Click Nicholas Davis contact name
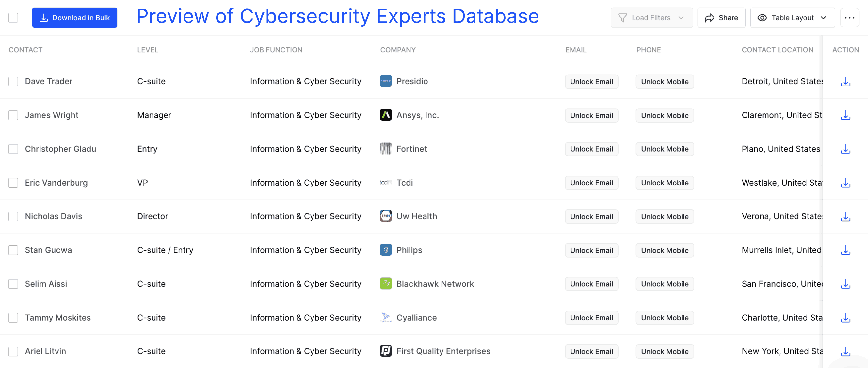Screen dimensions: 868x368 [53, 216]
